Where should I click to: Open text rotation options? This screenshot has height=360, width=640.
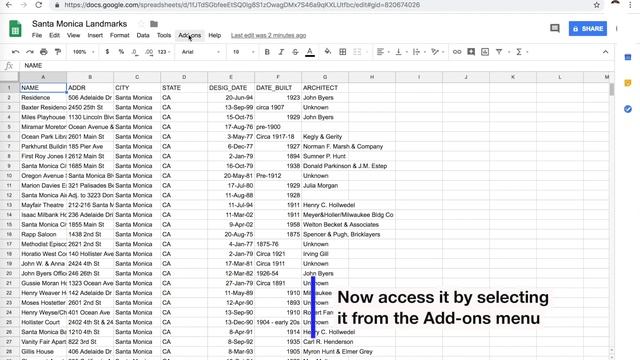point(437,52)
